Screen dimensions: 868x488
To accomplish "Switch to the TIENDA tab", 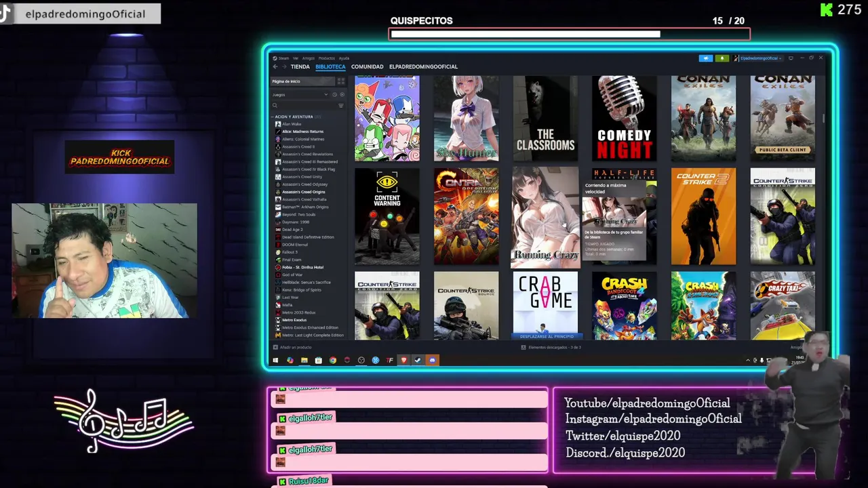I will [300, 66].
